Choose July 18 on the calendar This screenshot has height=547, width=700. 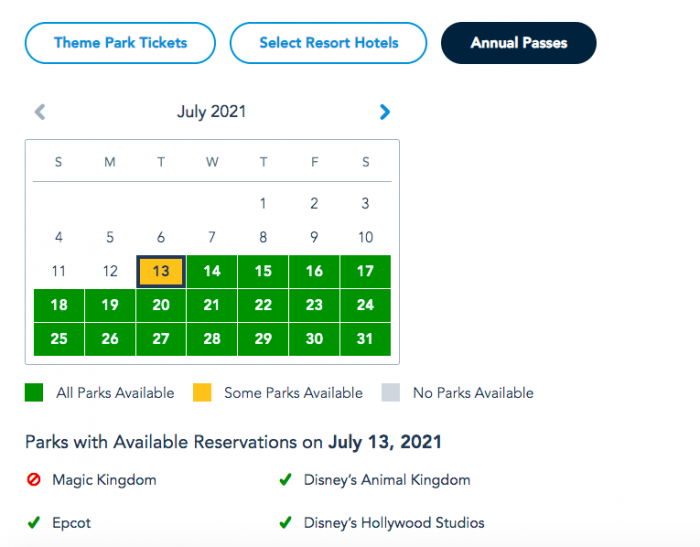coord(59,305)
